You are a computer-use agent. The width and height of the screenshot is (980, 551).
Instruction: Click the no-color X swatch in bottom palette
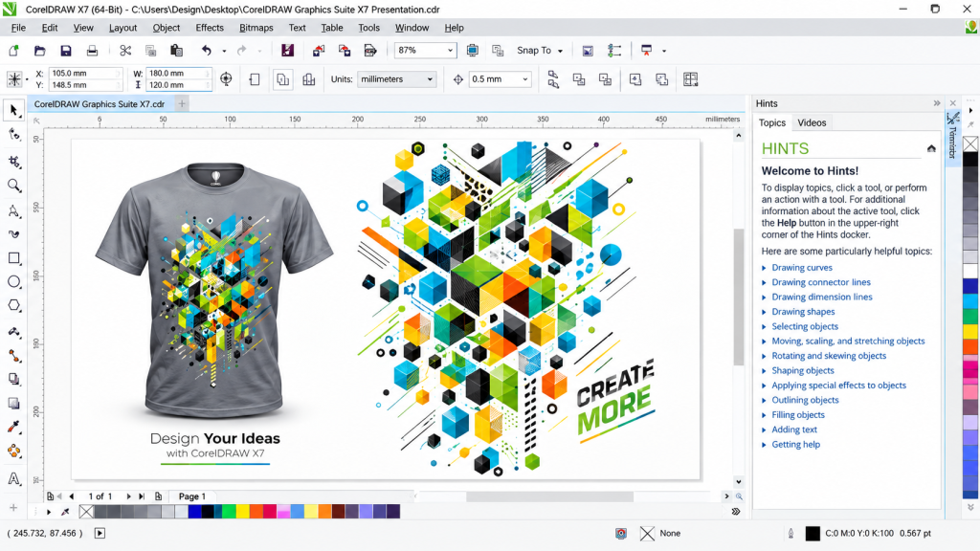pyautogui.click(x=86, y=513)
